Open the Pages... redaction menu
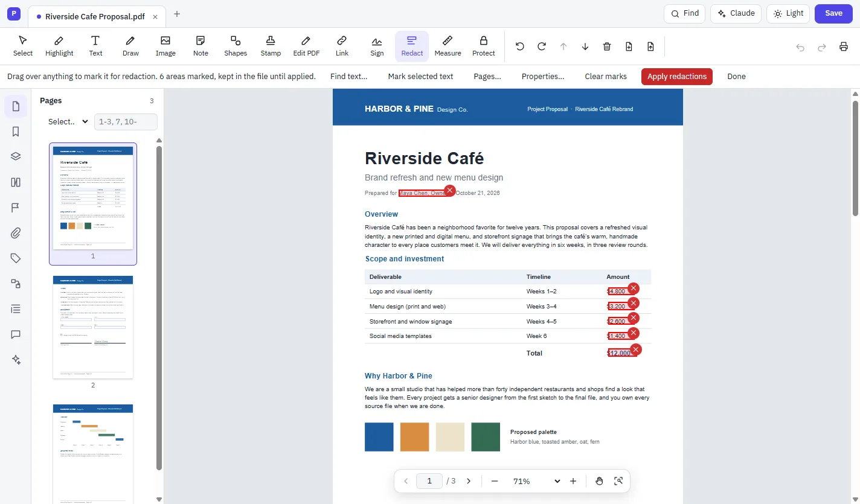Viewport: 860px width, 504px height. [487, 77]
